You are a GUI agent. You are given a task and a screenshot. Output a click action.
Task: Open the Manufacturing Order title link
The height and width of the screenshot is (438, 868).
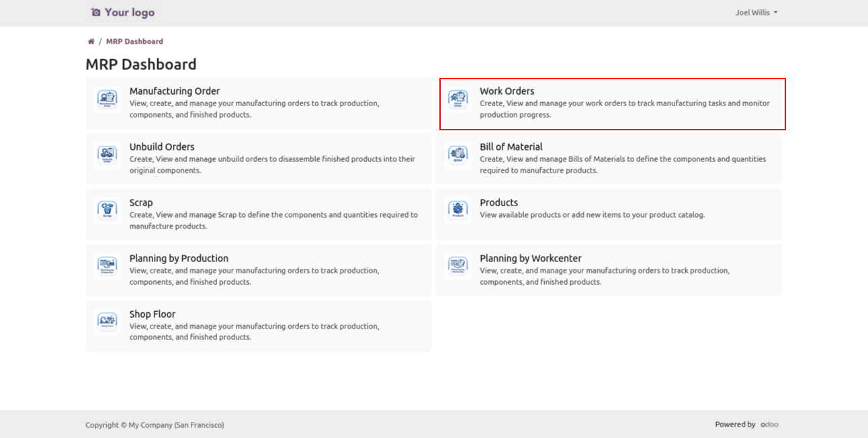coord(175,91)
